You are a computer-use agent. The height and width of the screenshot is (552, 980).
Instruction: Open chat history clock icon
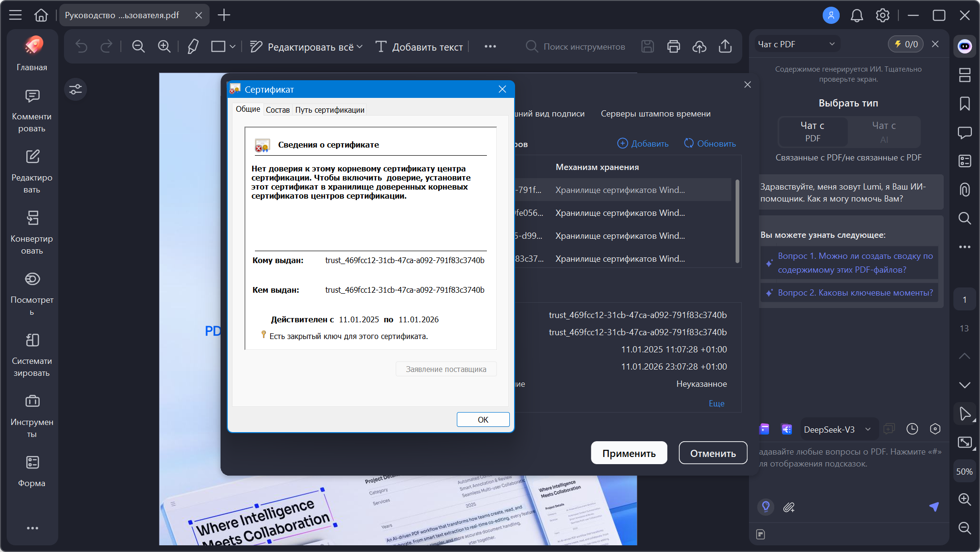(x=912, y=429)
